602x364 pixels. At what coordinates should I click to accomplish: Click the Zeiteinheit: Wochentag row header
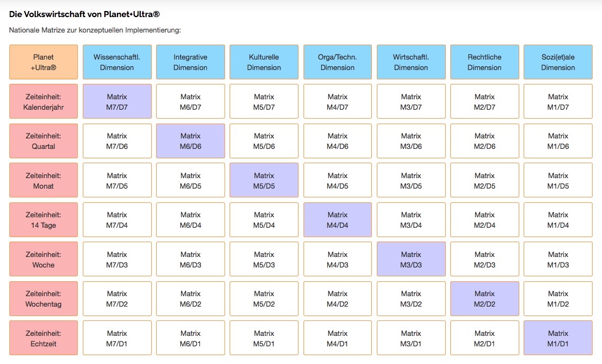click(x=44, y=298)
